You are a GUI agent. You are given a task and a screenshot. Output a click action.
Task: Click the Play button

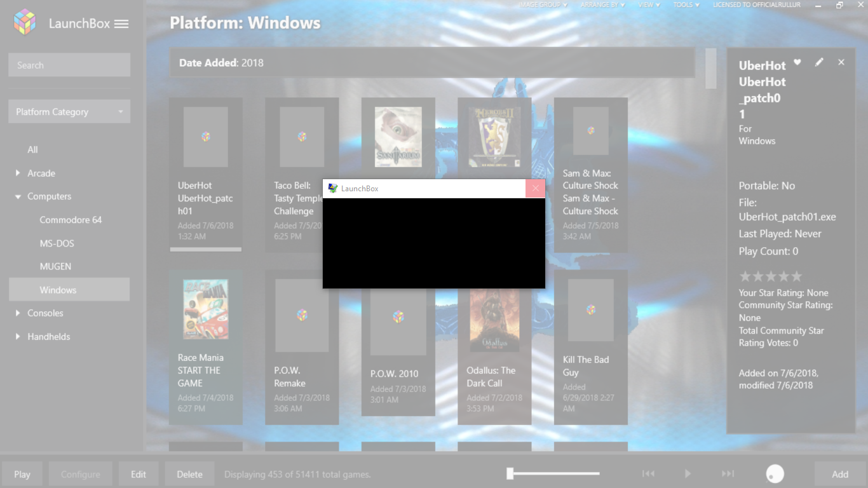coord(22,474)
